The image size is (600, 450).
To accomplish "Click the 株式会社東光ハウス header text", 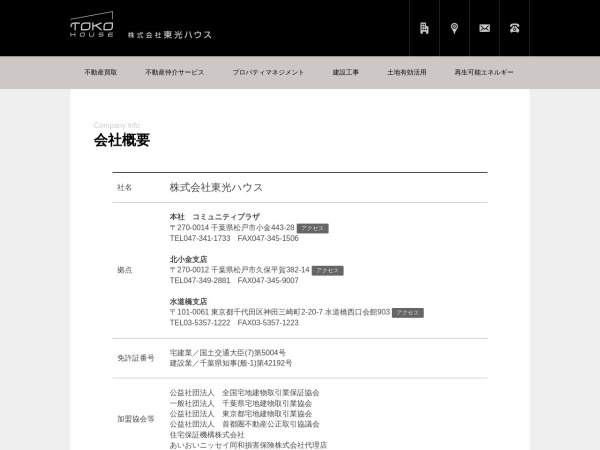I will (x=170, y=35).
